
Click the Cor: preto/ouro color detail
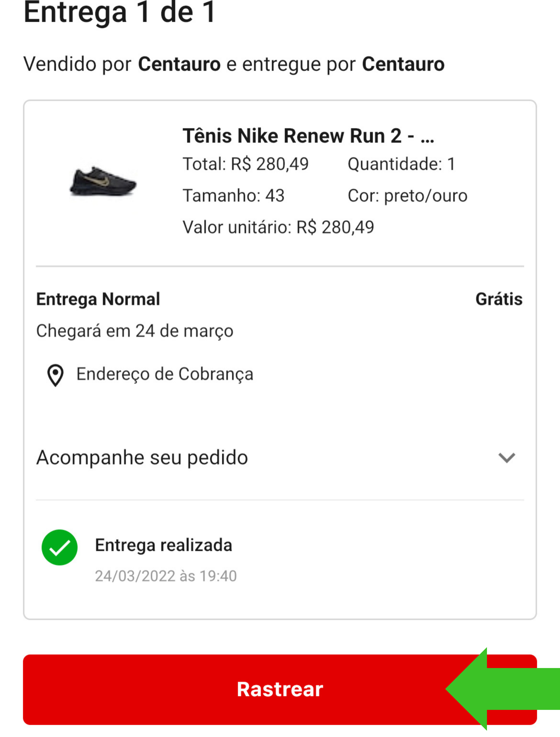pos(407,196)
